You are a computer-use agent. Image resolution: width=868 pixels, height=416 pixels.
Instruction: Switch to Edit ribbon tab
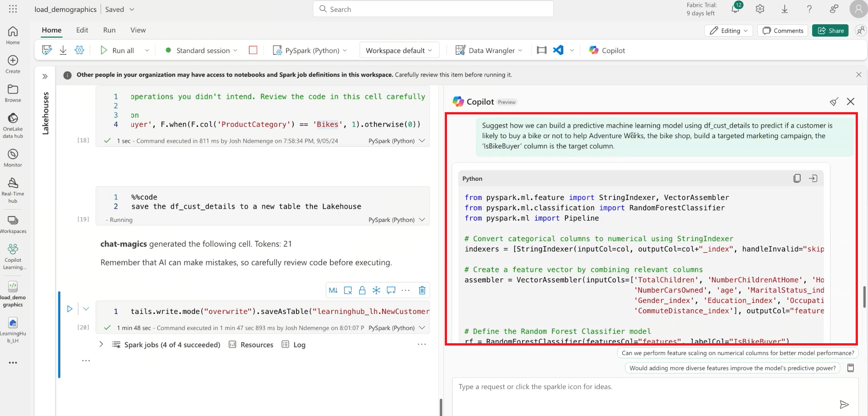pos(82,30)
